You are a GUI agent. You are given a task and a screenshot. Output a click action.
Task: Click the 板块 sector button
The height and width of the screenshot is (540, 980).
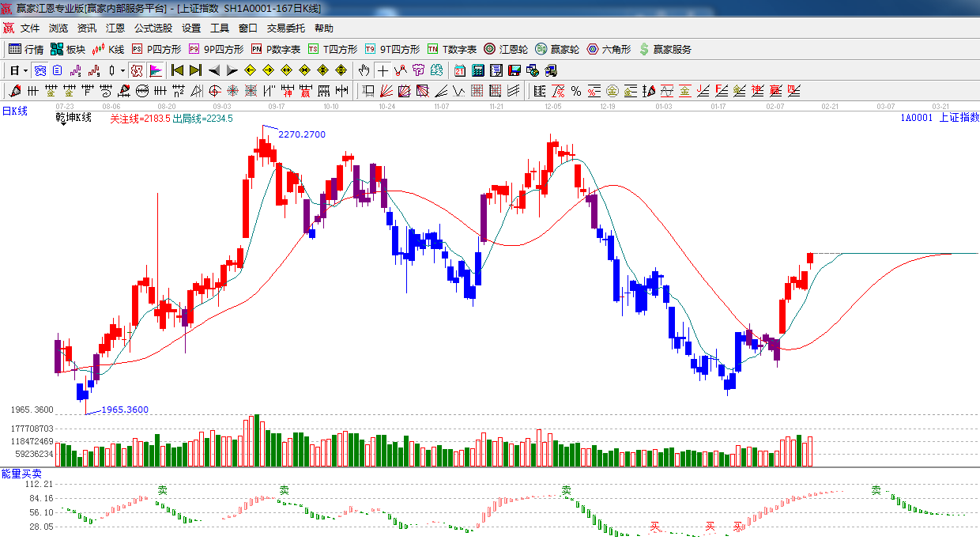coord(68,49)
